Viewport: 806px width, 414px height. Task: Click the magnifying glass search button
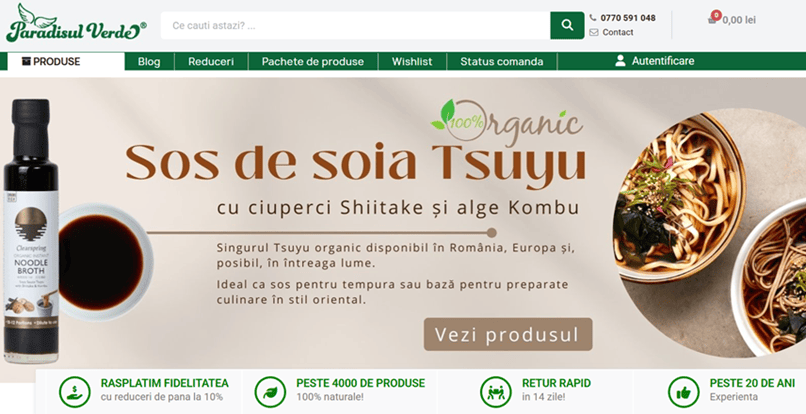(567, 26)
